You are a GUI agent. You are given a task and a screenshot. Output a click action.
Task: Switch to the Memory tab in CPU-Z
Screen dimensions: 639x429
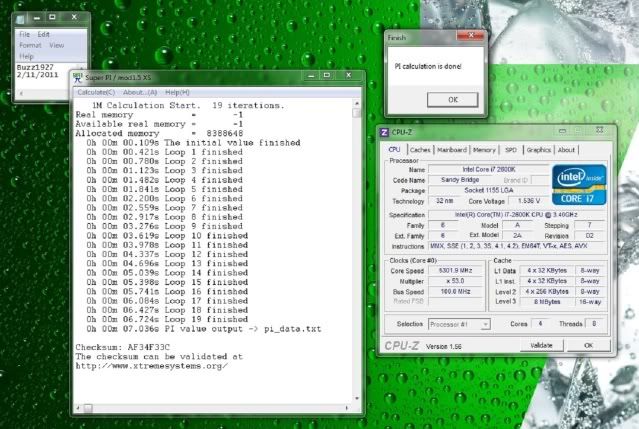point(484,150)
